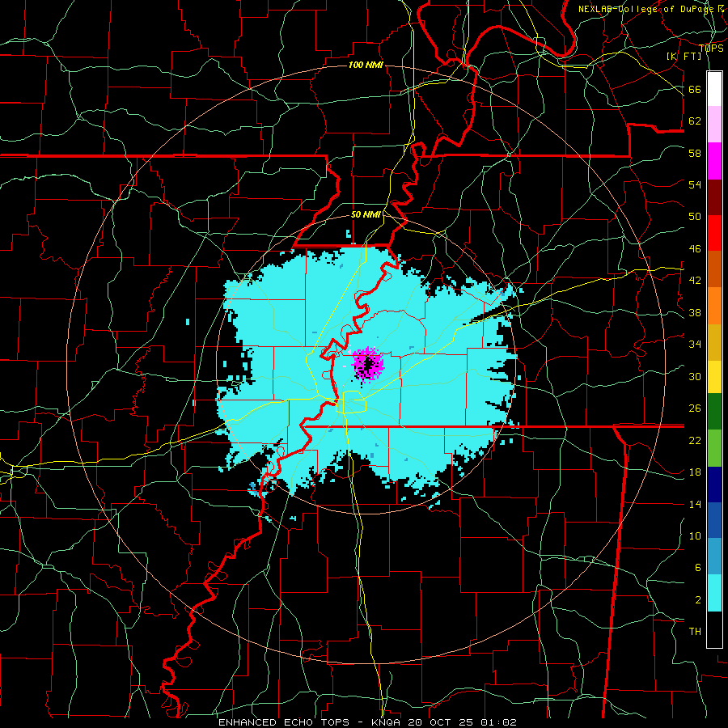Click the magenta echo core near radar center
The height and width of the screenshot is (728, 728).
tap(368, 364)
